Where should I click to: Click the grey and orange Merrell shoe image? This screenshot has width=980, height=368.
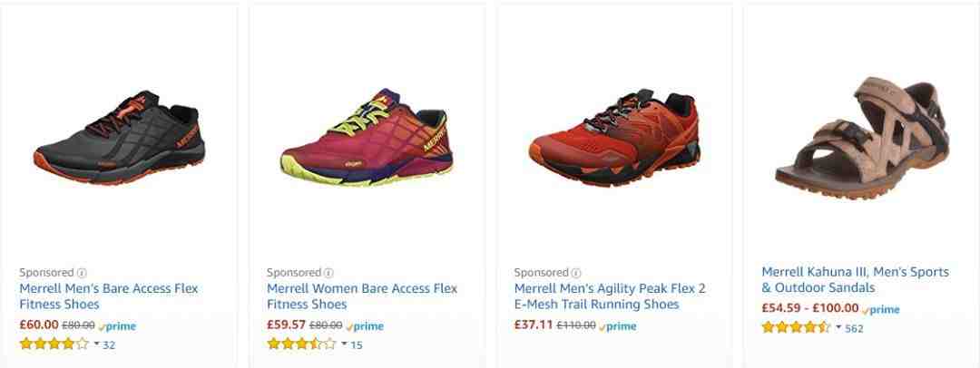119,138
